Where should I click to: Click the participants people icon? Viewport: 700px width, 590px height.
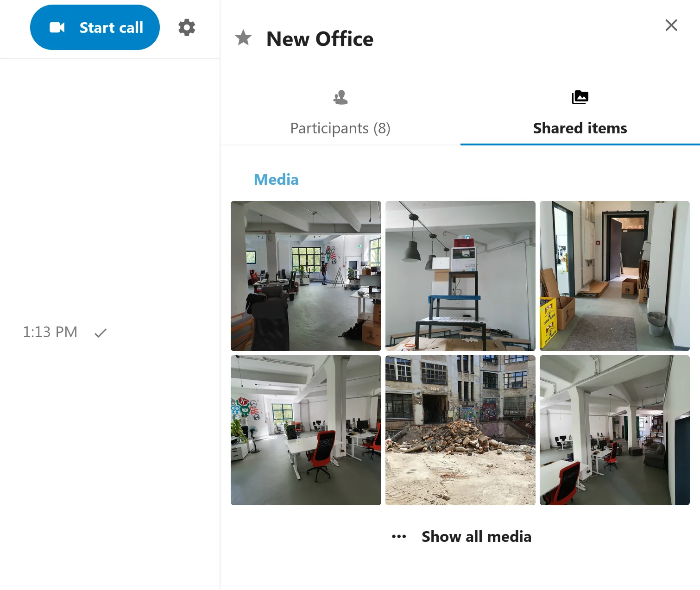(341, 97)
